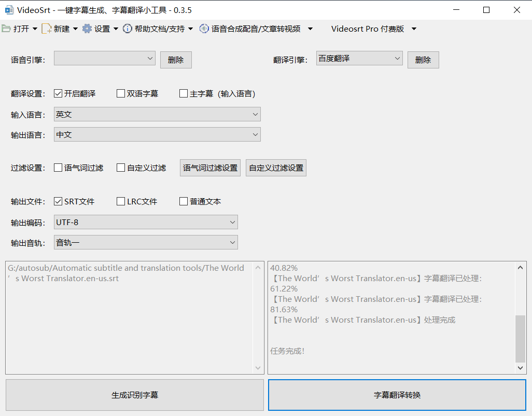The height and width of the screenshot is (416, 532).
Task: Click the up arrow of the log scrollbar
Action: point(520,268)
